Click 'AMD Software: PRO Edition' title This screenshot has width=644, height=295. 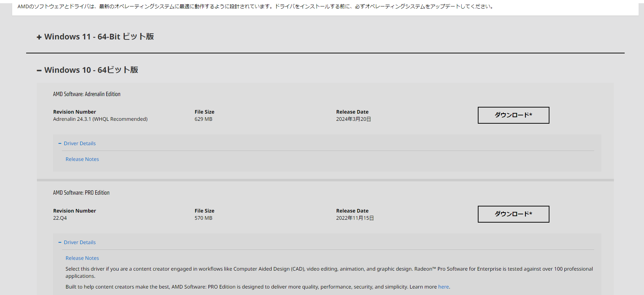click(81, 192)
